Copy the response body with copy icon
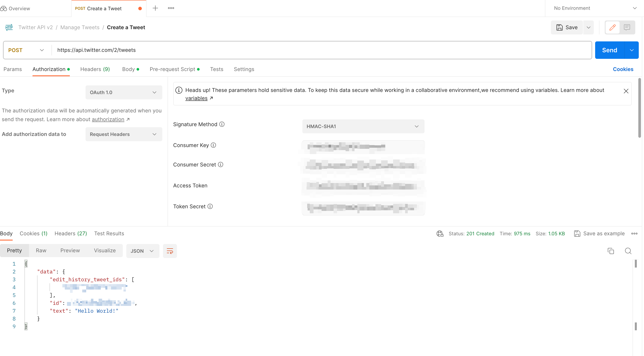Image resolution: width=644 pixels, height=356 pixels. click(611, 251)
